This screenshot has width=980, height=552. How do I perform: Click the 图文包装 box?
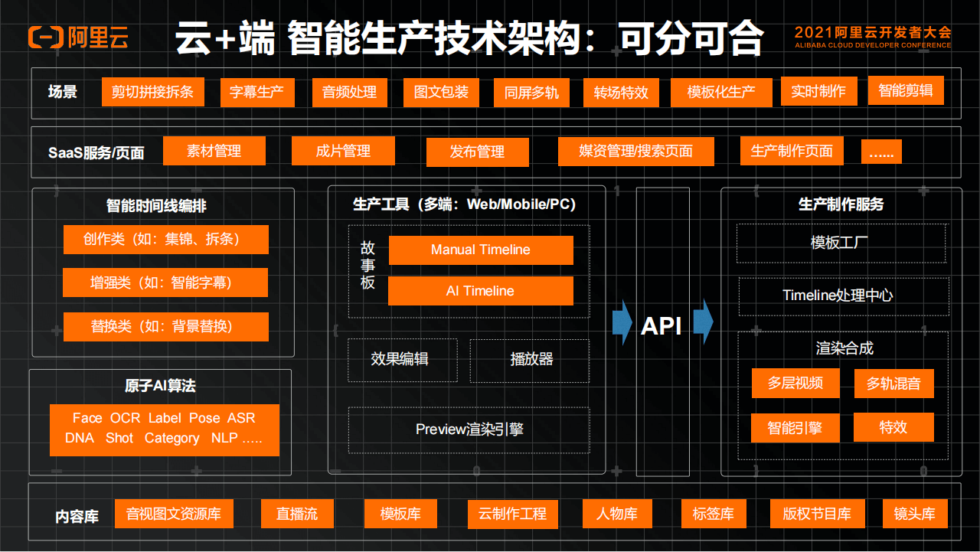coord(441,93)
